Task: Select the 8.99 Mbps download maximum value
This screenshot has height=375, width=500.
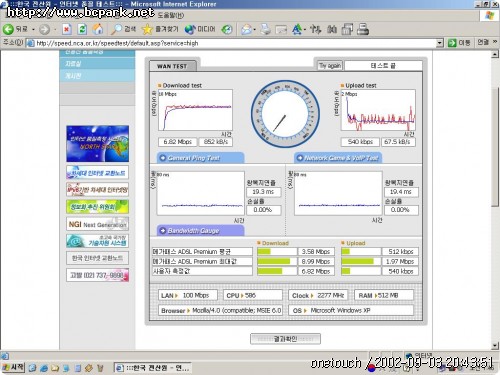Action: pyautogui.click(x=316, y=261)
